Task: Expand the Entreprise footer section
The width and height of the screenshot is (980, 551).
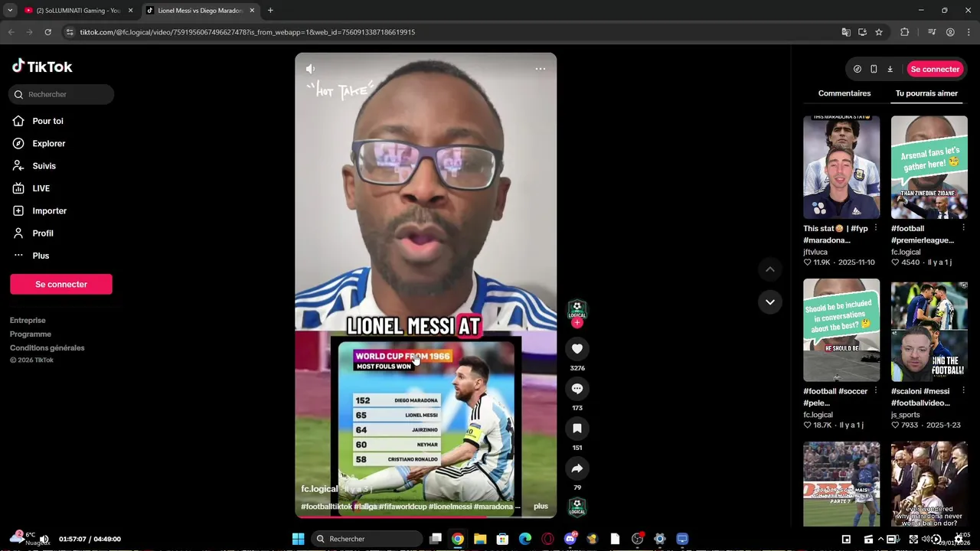Action: point(28,321)
